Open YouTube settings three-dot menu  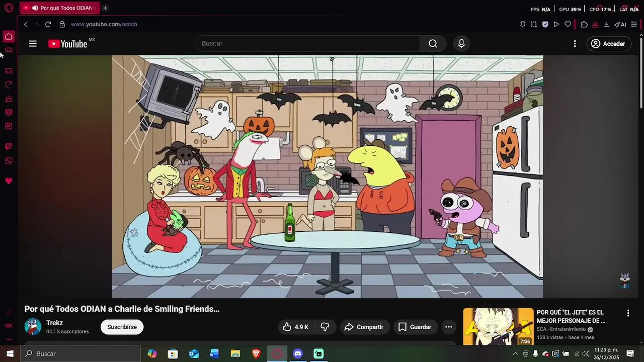(575, 44)
